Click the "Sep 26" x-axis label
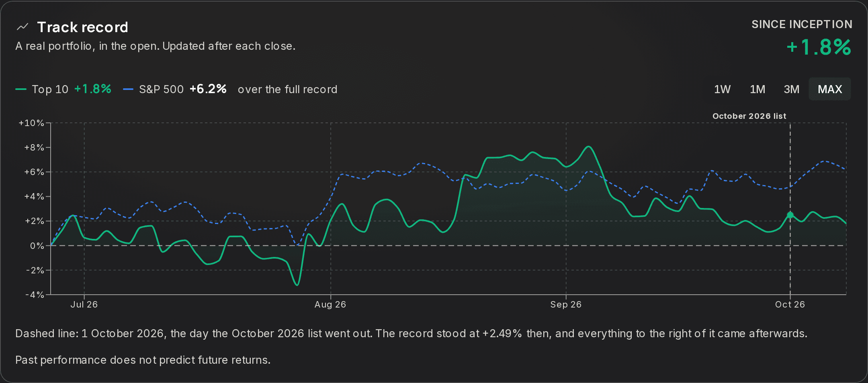This screenshot has height=383, width=868. click(x=566, y=304)
